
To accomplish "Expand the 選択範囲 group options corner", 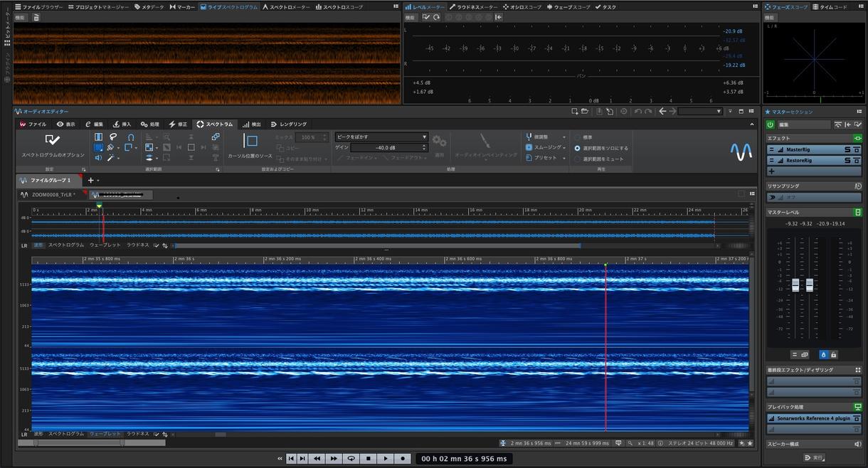I will coord(218,169).
